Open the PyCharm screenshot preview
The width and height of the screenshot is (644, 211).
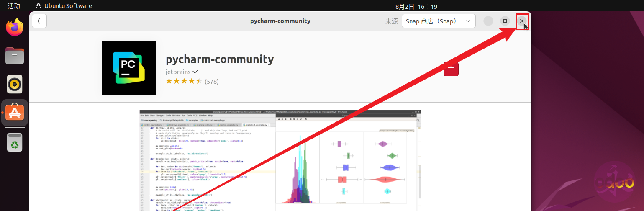pos(280,160)
